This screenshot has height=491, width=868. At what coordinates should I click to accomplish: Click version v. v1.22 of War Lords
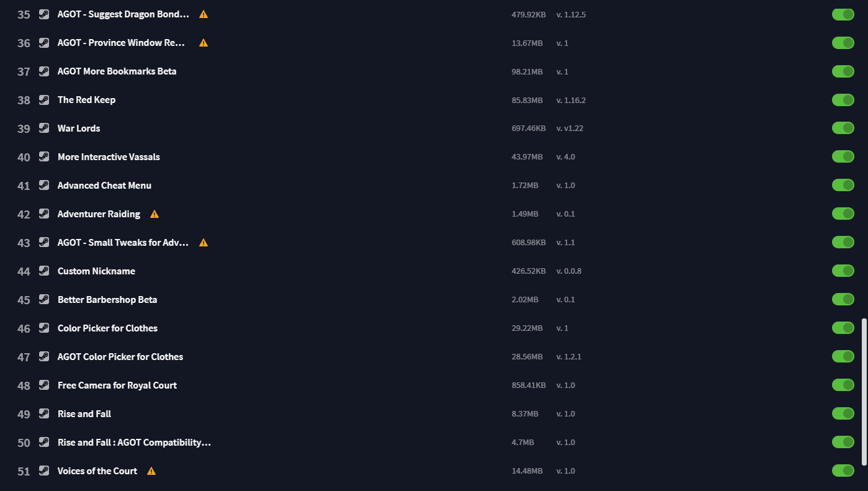[570, 128]
